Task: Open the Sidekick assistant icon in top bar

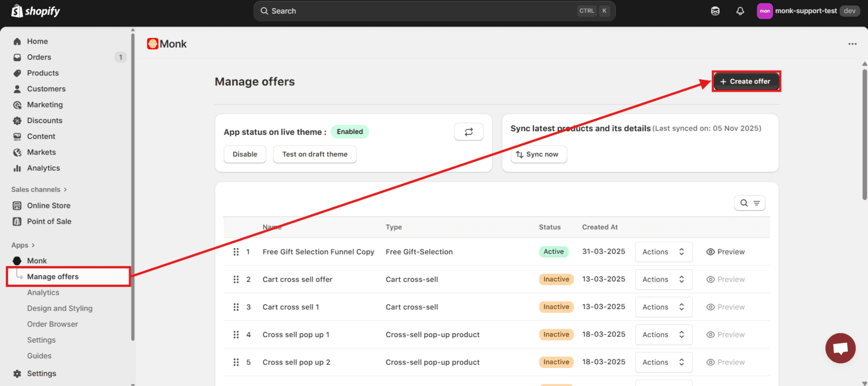Action: (715, 11)
